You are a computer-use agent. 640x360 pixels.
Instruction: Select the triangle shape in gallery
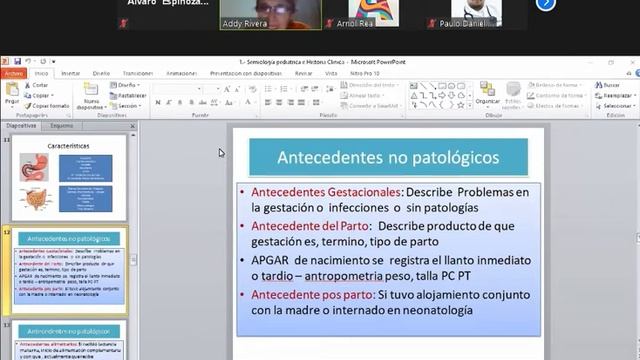pos(413,96)
